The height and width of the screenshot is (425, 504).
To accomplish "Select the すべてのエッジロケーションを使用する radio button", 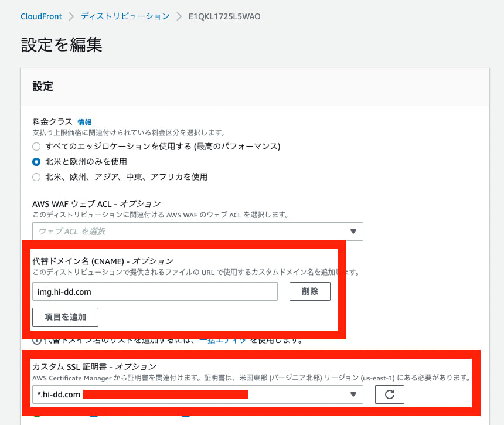I will [x=35, y=147].
